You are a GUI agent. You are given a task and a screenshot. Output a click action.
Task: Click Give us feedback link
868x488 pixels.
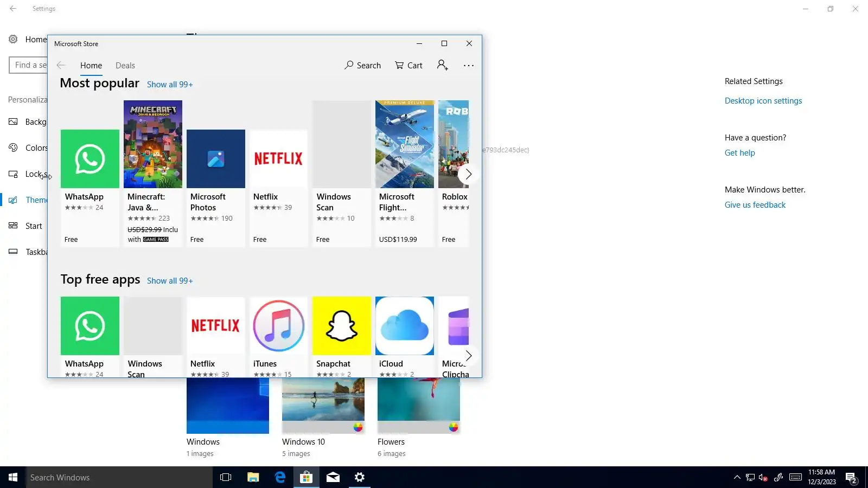click(755, 205)
